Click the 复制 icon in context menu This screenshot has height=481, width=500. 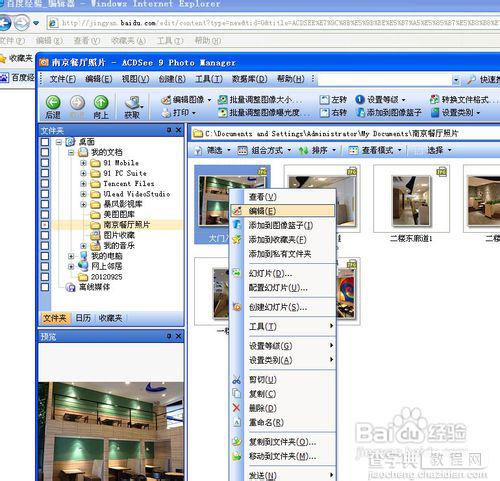pyautogui.click(x=236, y=393)
